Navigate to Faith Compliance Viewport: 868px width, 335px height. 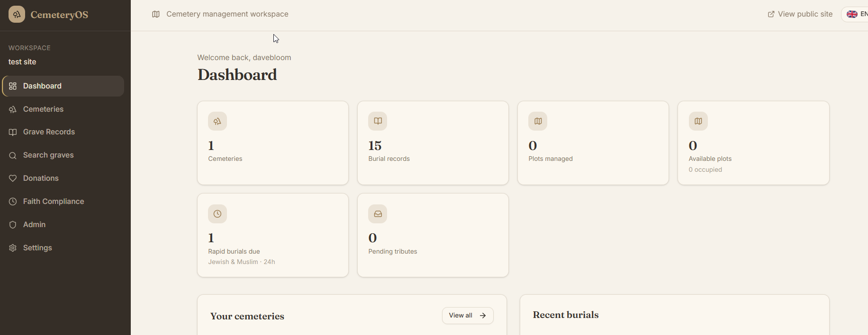tap(63, 202)
